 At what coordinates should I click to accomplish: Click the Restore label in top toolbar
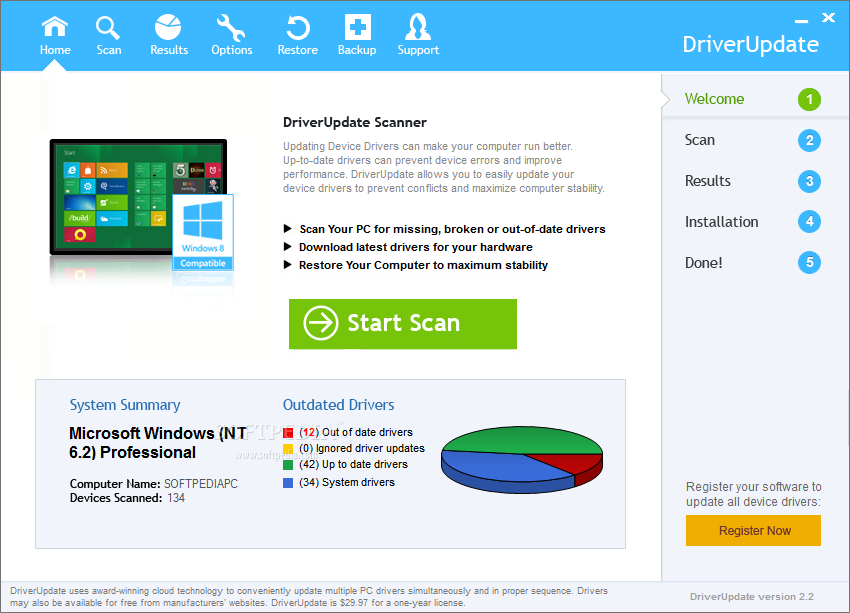[x=298, y=50]
